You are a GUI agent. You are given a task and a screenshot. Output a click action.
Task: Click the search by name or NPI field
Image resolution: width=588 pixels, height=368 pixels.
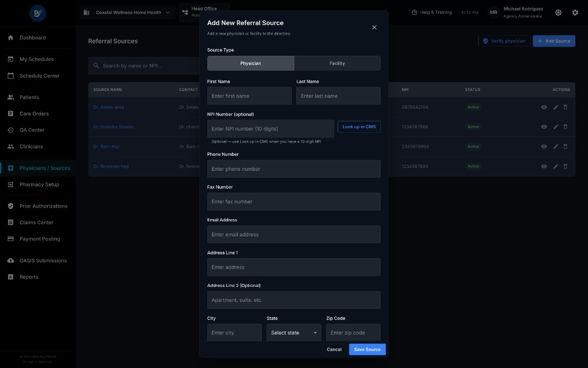(x=144, y=66)
